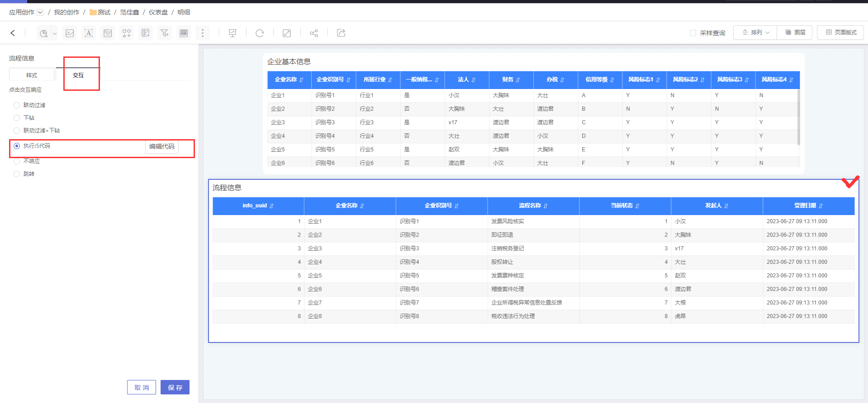The image size is (868, 403).
Task: Open 页面版式 settings
Action: [840, 33]
